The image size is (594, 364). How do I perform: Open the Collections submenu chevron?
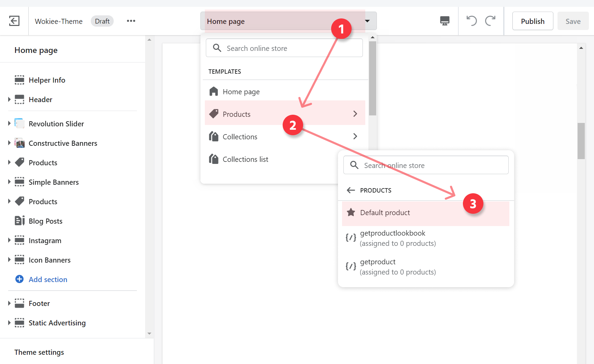(355, 137)
